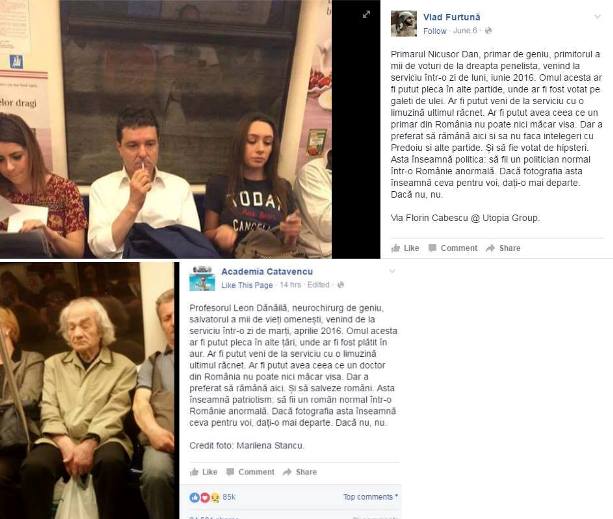This screenshot has width=613, height=519.
Task: Click Like This Page
Action: [x=247, y=285]
